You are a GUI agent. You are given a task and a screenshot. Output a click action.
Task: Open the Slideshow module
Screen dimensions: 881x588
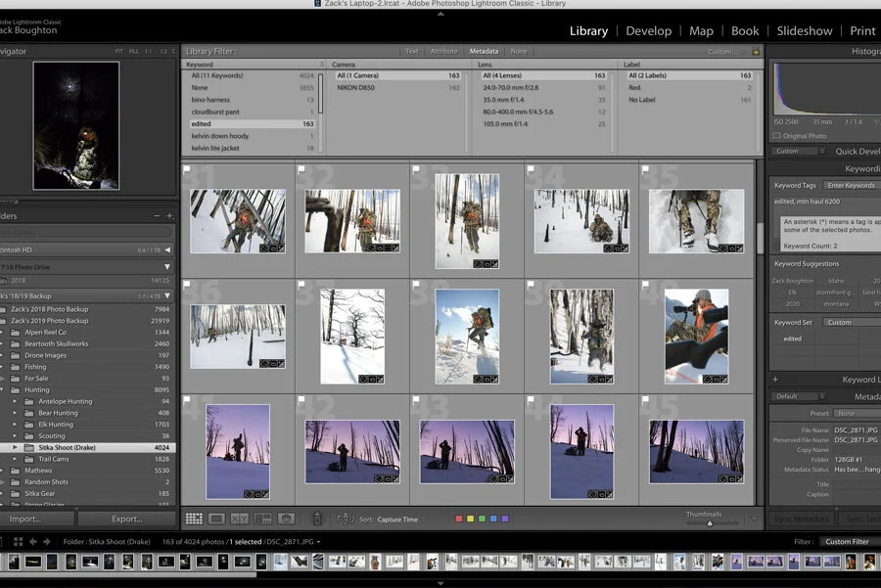click(x=804, y=30)
